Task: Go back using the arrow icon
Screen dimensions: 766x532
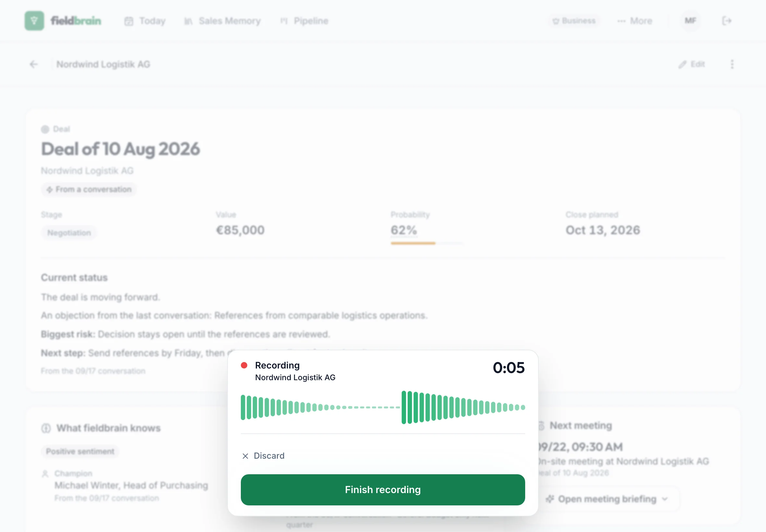Action: coord(34,64)
